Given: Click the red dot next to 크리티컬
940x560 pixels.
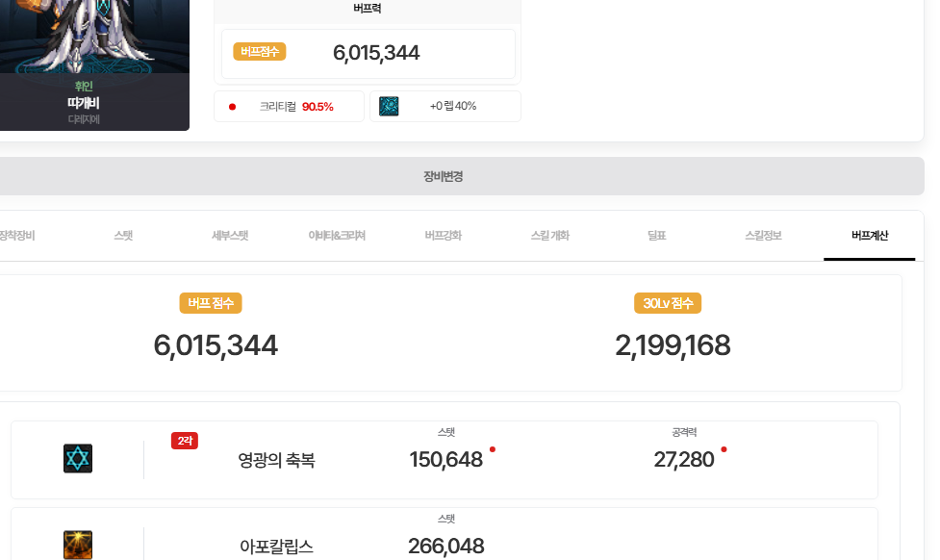Looking at the screenshot, I should pos(232,107).
